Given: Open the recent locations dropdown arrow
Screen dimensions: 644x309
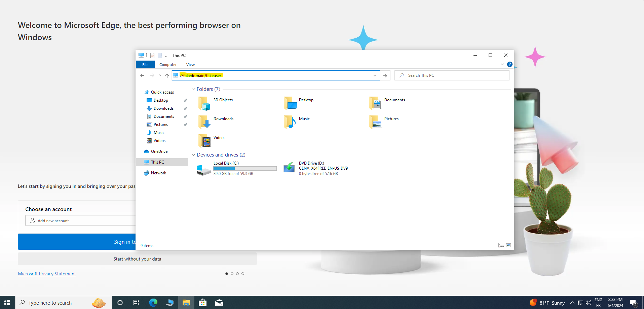Looking at the screenshot, I should click(x=160, y=75).
